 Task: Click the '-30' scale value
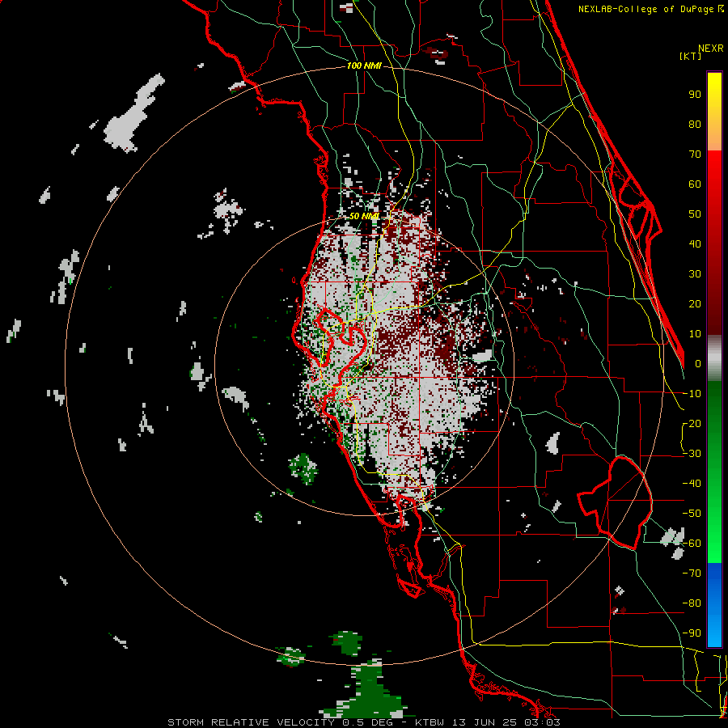tap(692, 454)
